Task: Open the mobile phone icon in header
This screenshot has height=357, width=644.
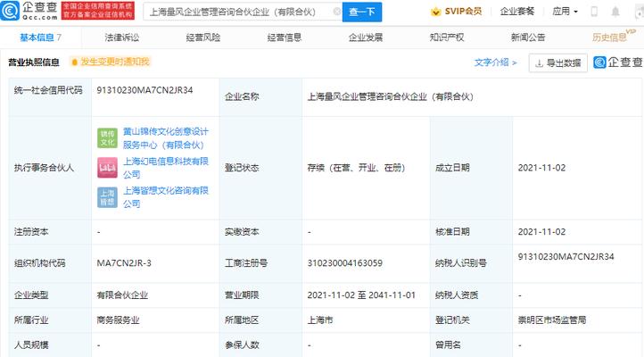Action: pyautogui.click(x=594, y=12)
